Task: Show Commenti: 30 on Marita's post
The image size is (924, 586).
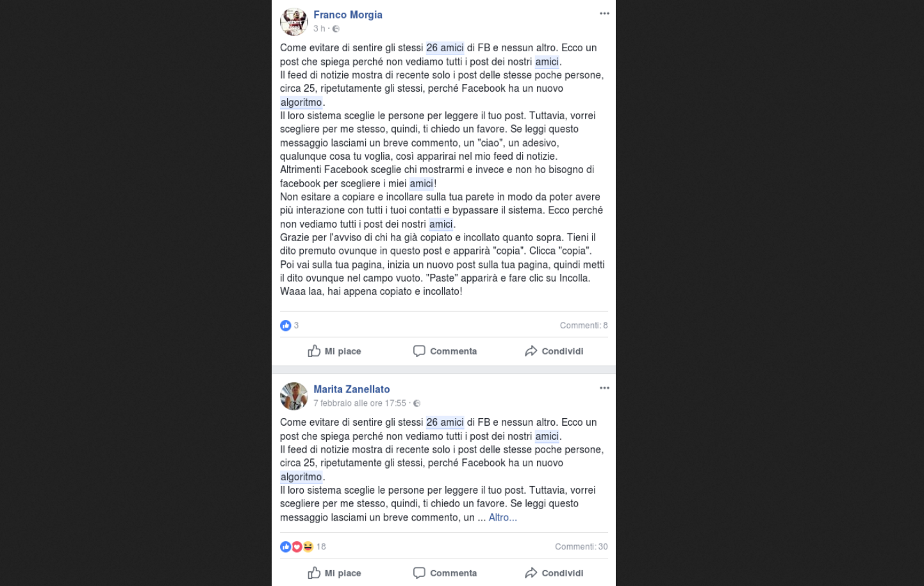Action: pyautogui.click(x=581, y=547)
